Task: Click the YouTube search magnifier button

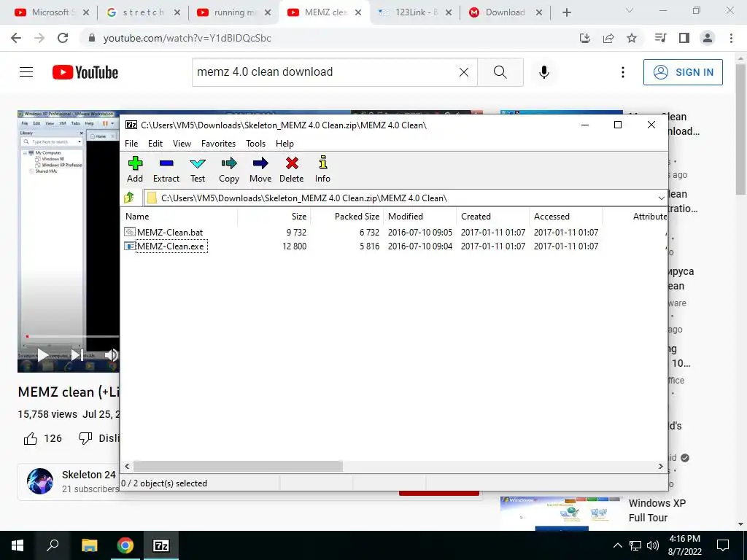Action: (x=500, y=72)
